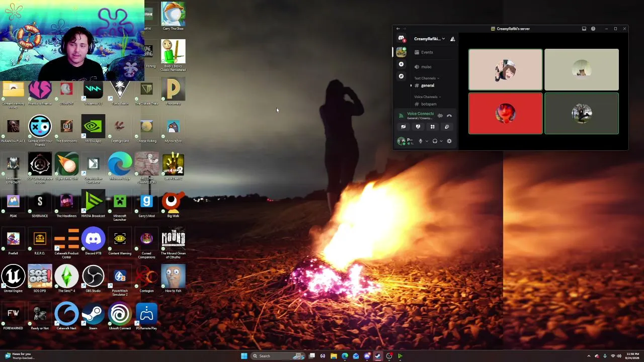Image resolution: width=644 pixels, height=362 pixels.
Task: Open taskbar clock and date
Action: tap(632, 356)
